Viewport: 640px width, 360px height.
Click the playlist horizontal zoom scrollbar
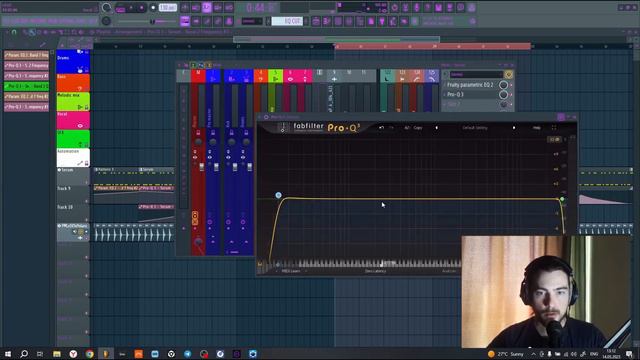pos(336,39)
